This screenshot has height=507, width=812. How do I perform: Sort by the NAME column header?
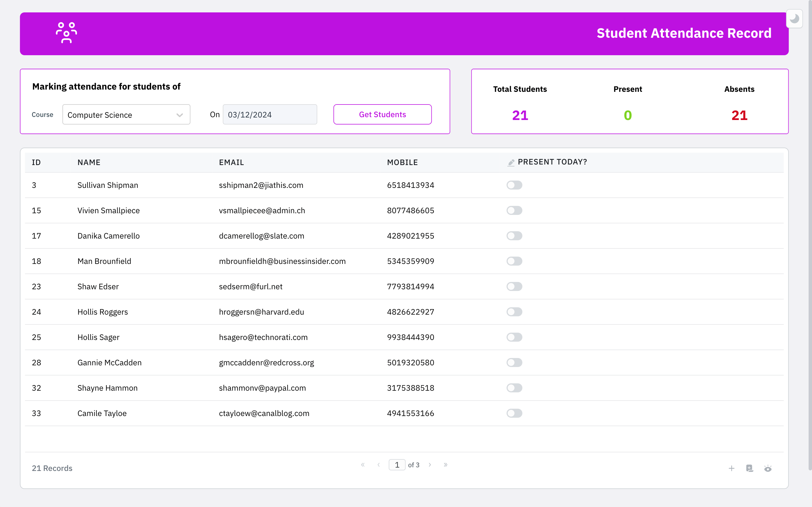(89, 162)
